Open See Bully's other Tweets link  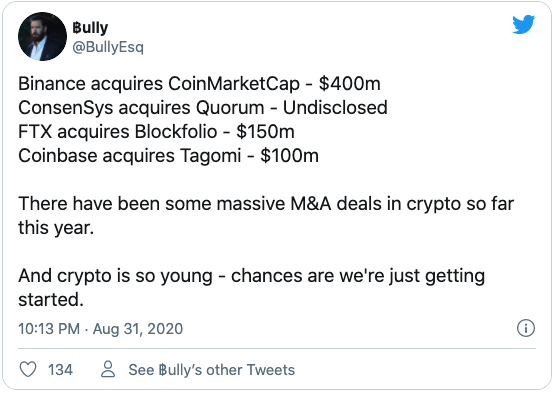(211, 370)
